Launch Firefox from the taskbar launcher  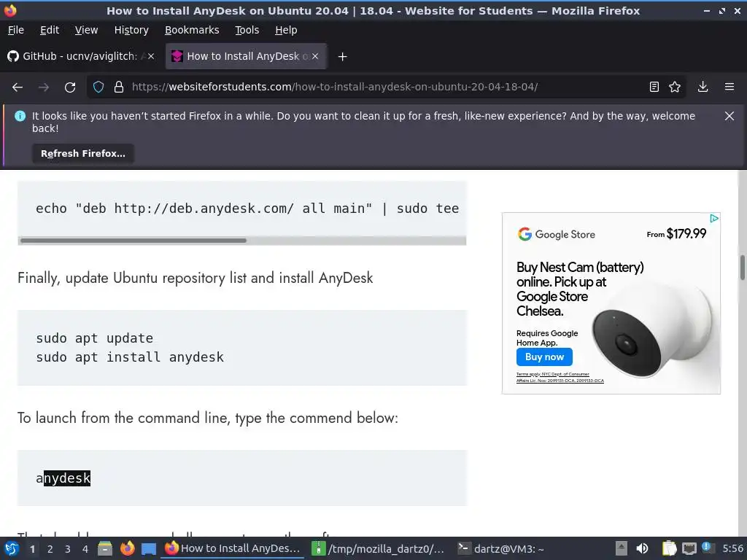pos(127,548)
